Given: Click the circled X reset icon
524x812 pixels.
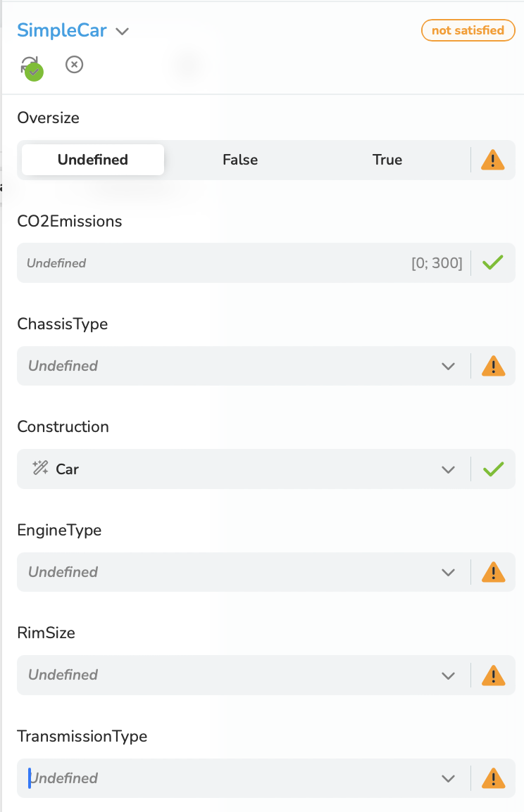Looking at the screenshot, I should 74,65.
